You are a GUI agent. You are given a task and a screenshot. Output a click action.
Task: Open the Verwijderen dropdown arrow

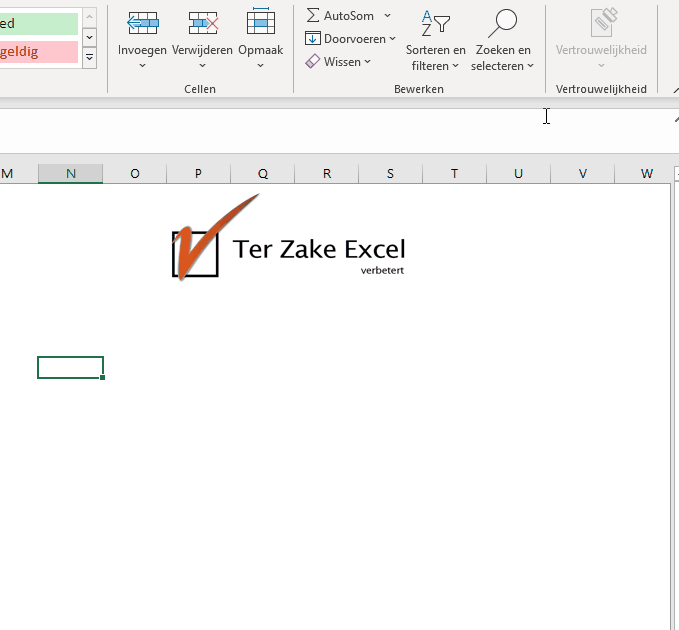click(202, 66)
